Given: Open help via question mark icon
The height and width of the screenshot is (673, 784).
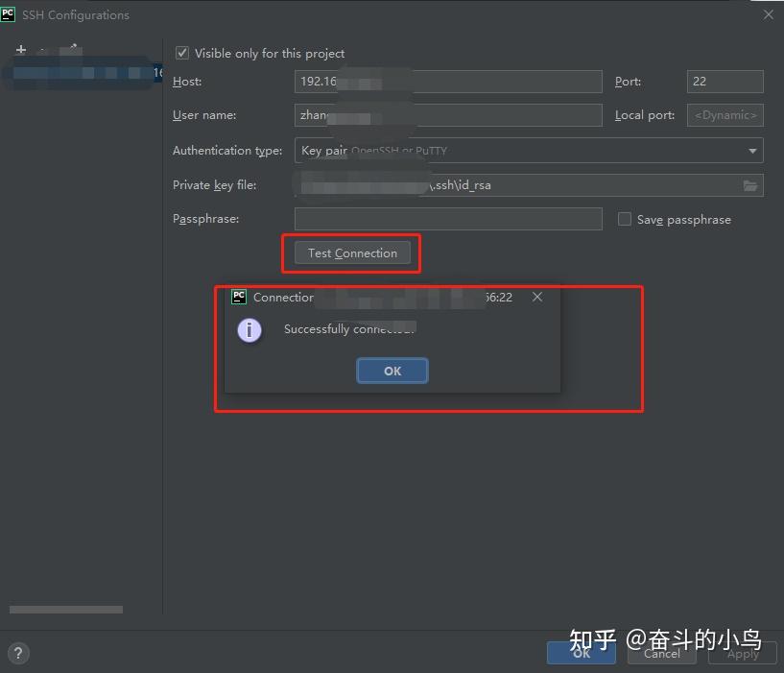Looking at the screenshot, I should coord(17,653).
